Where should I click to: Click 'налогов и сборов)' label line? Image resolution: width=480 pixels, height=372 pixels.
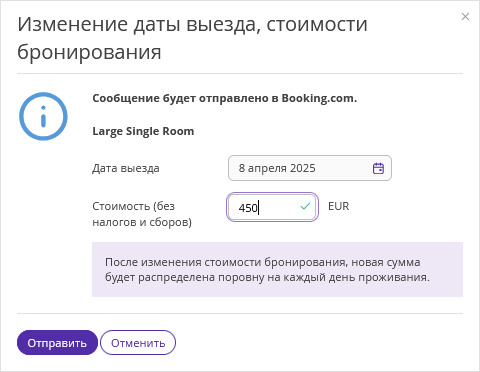click(142, 222)
